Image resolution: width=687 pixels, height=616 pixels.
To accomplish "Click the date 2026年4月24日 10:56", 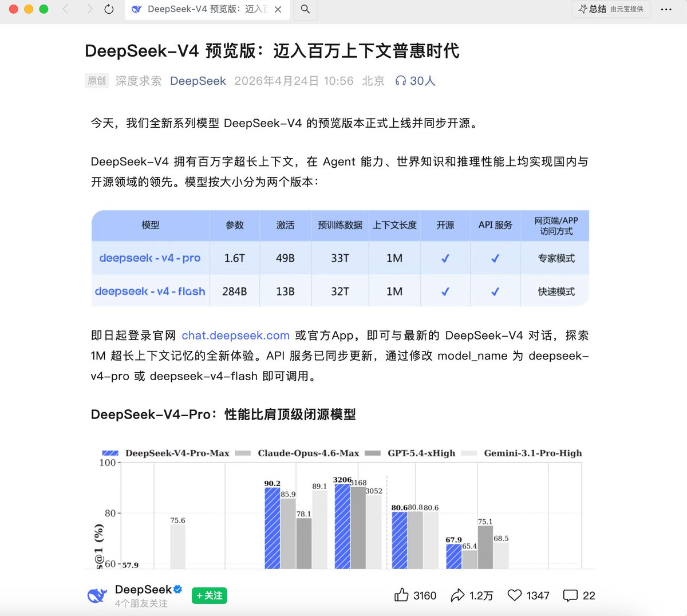I will coord(294,81).
